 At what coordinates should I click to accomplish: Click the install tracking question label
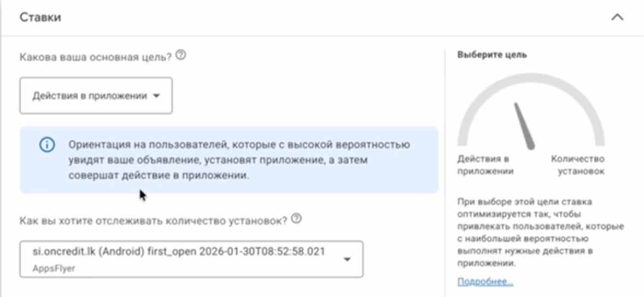pos(154,220)
